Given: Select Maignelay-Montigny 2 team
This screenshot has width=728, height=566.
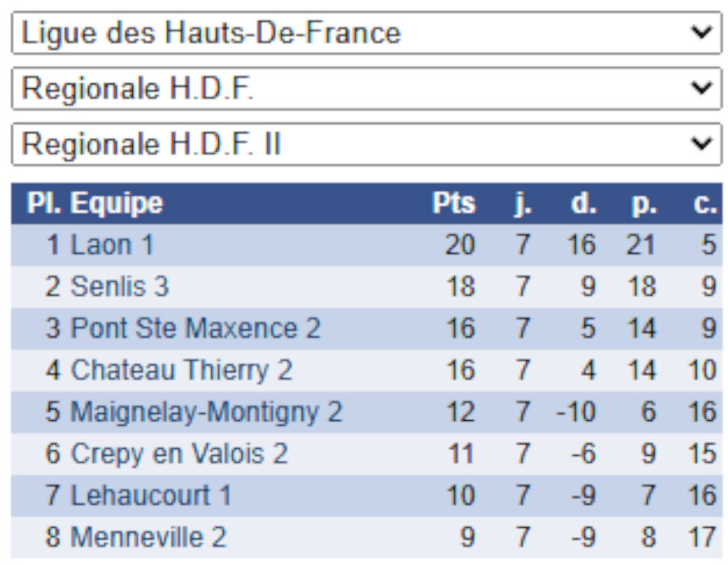Looking at the screenshot, I should tap(206, 412).
